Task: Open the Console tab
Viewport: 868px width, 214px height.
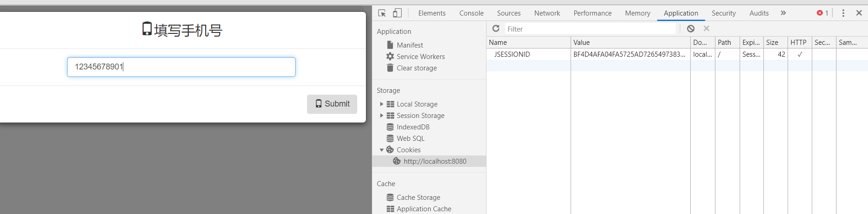Action: tap(471, 13)
